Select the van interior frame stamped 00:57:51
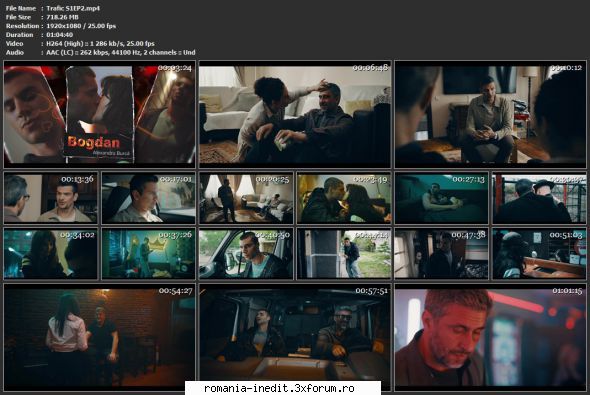This screenshot has width=590, height=395. [x=295, y=337]
